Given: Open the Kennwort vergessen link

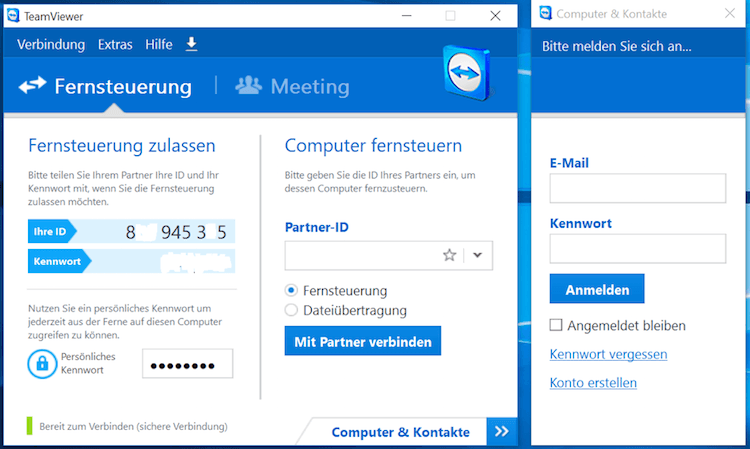Looking at the screenshot, I should [x=608, y=354].
